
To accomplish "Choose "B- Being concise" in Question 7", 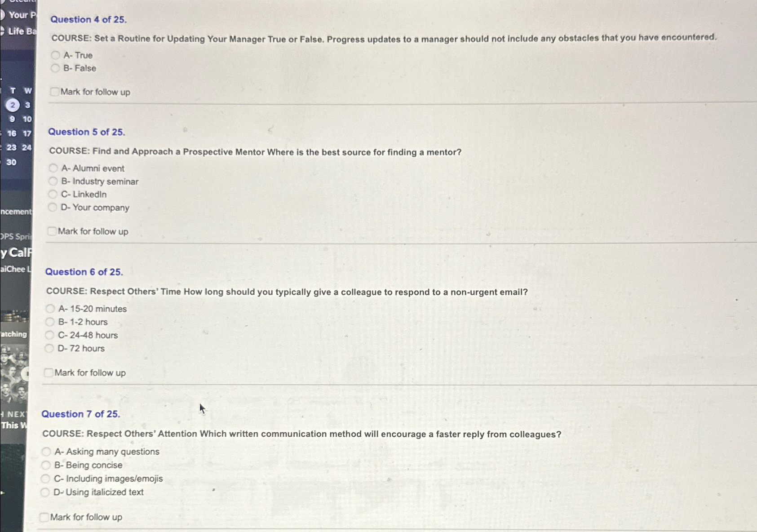I will (x=45, y=465).
